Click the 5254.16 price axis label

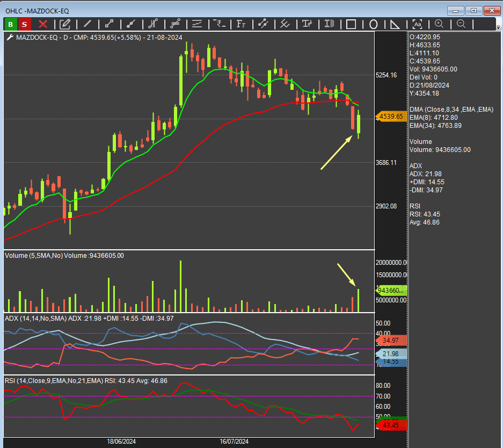387,75
